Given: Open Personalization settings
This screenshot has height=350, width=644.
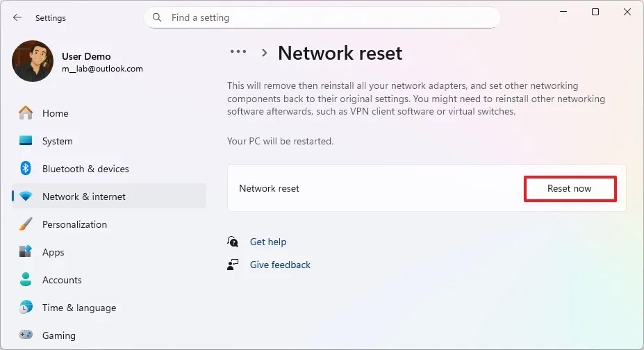Looking at the screenshot, I should [109, 224].
